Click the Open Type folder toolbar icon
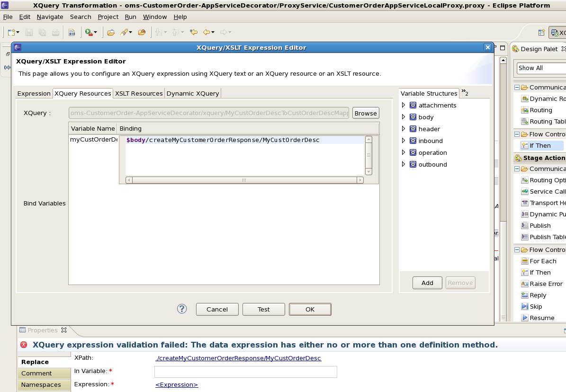This screenshot has width=566, height=392. 111,32
